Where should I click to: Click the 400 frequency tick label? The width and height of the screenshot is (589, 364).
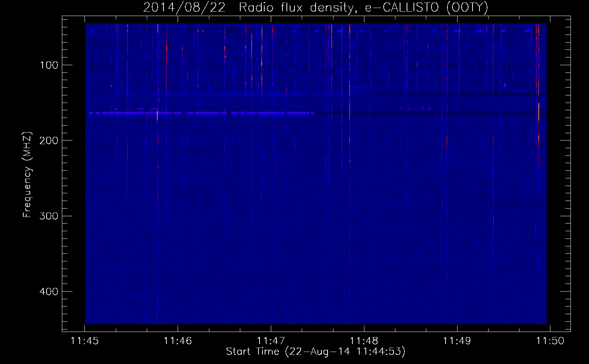(49, 292)
